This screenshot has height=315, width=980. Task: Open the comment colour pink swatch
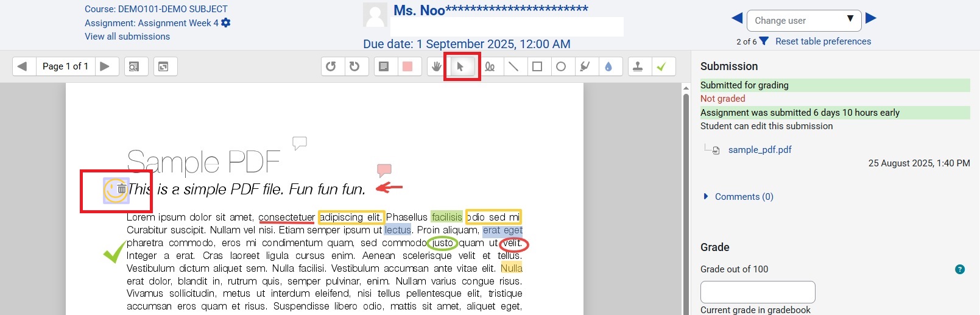coord(407,66)
